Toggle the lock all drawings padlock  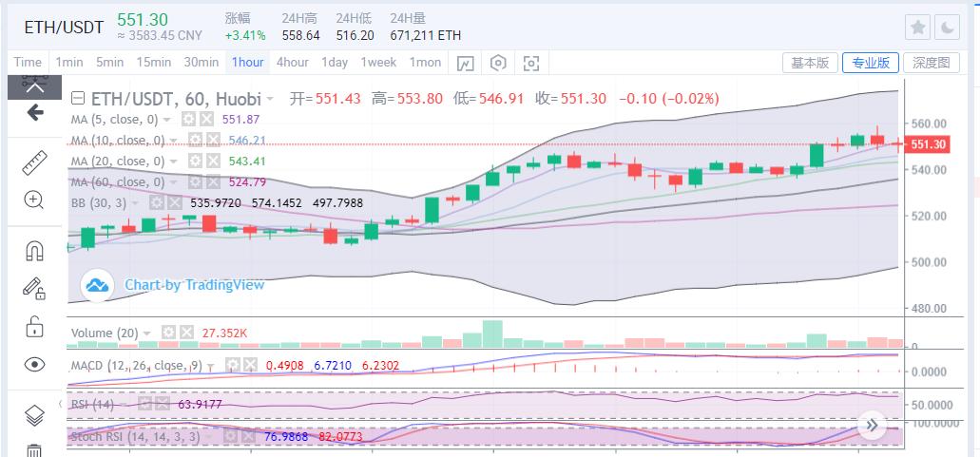(x=34, y=327)
